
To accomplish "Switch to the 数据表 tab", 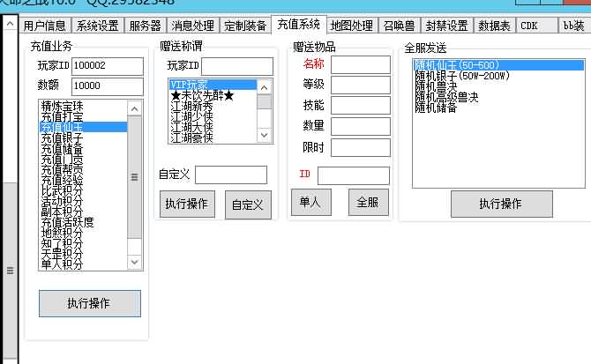I will 494,26.
